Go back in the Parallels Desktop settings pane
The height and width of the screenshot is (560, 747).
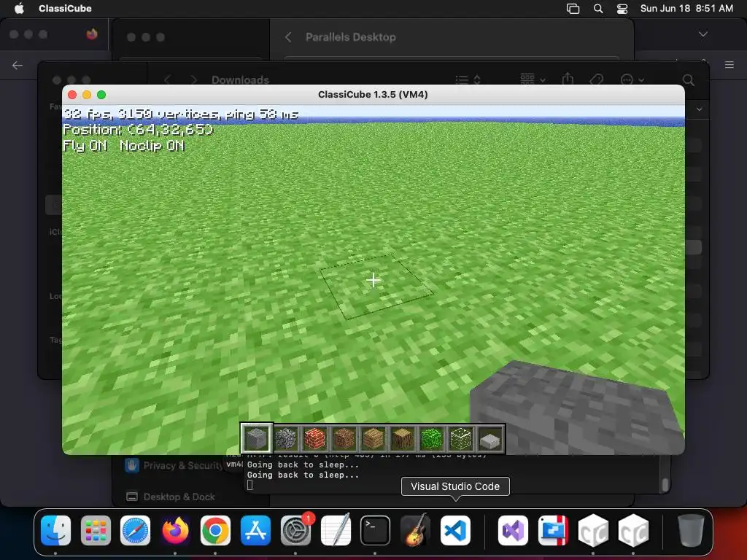pos(288,37)
